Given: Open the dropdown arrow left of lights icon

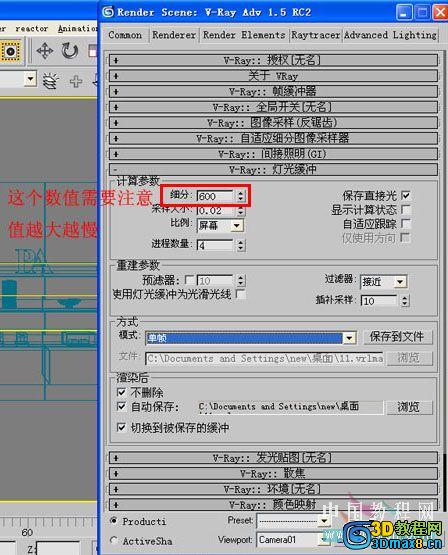Looking at the screenshot, I should (x=30, y=79).
